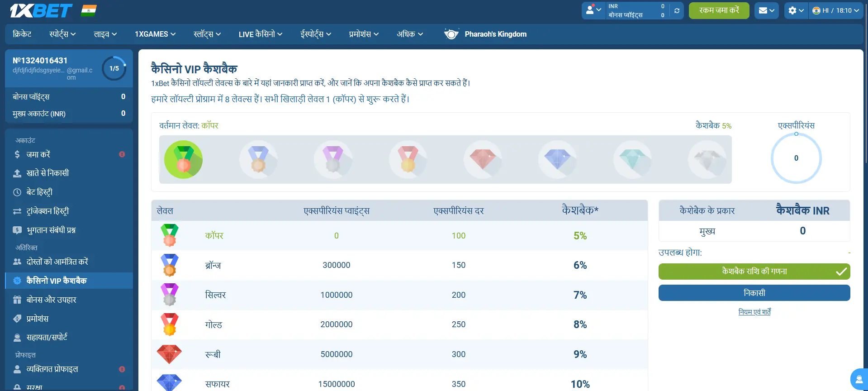Open the LIVE कैसिनो menu

tap(260, 34)
